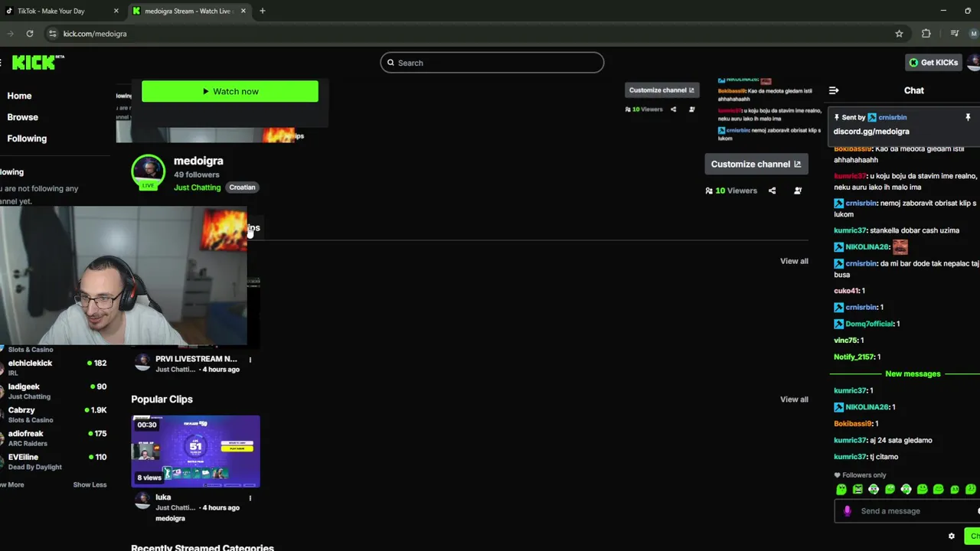Open the Popular Clips luka thumbnail
Image resolution: width=980 pixels, height=551 pixels.
(195, 452)
